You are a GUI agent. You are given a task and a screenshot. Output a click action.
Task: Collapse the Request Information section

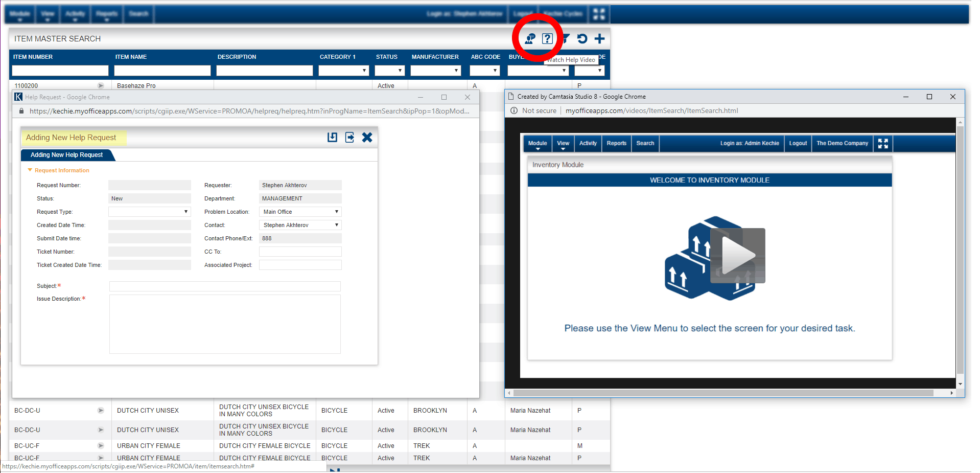tap(30, 170)
